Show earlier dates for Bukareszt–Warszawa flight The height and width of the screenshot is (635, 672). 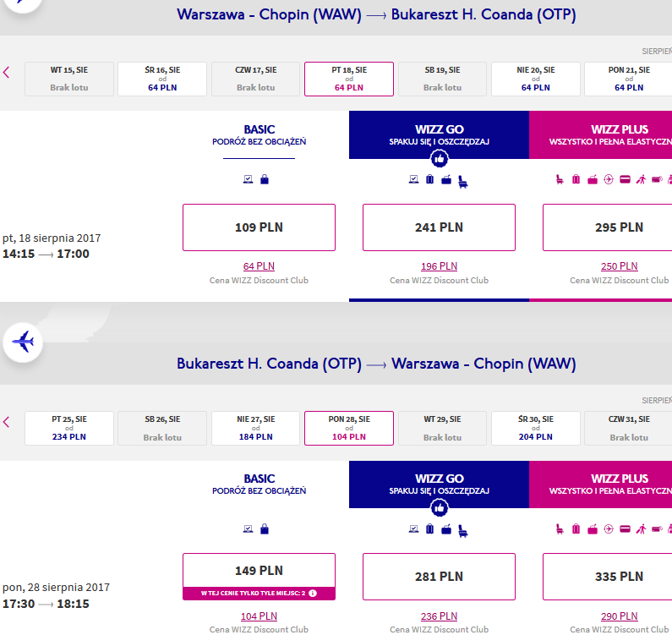point(6,422)
